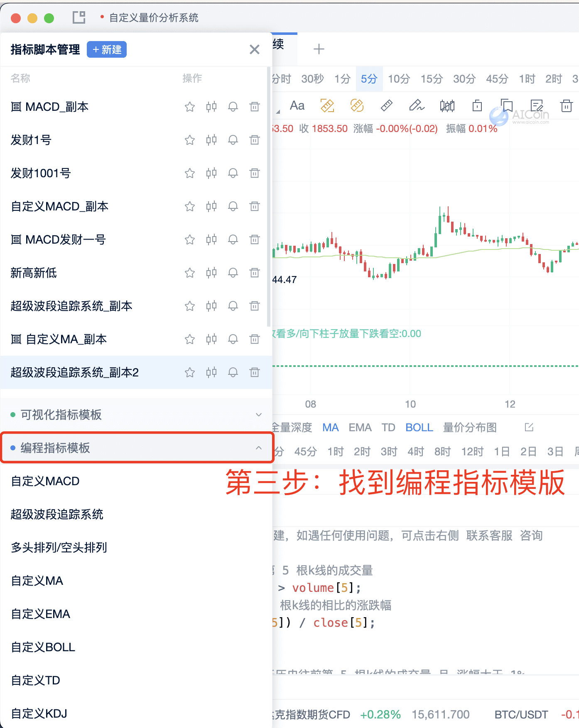Toggle the EMA indicator below chart

pos(360,428)
